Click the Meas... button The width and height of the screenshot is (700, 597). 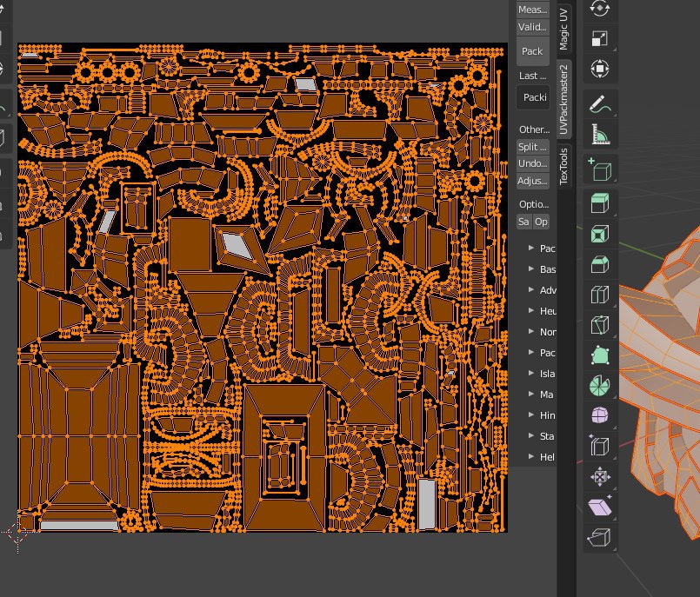pos(532,10)
